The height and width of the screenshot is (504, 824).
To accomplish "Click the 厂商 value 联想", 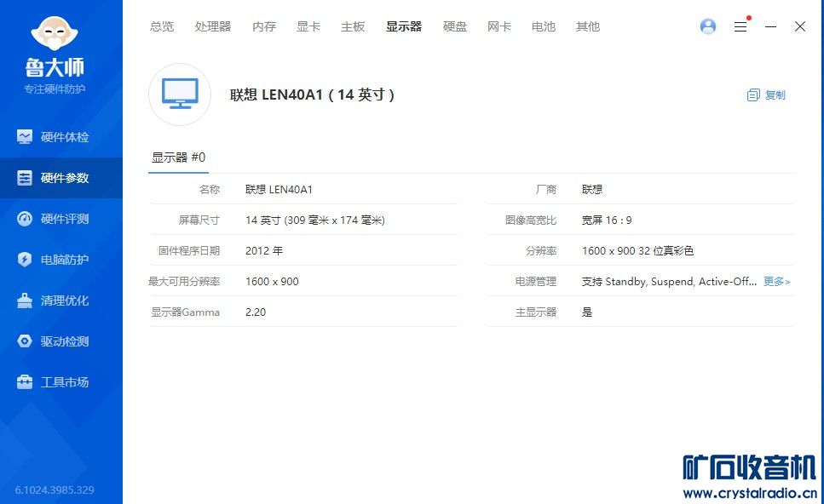I will (x=591, y=190).
